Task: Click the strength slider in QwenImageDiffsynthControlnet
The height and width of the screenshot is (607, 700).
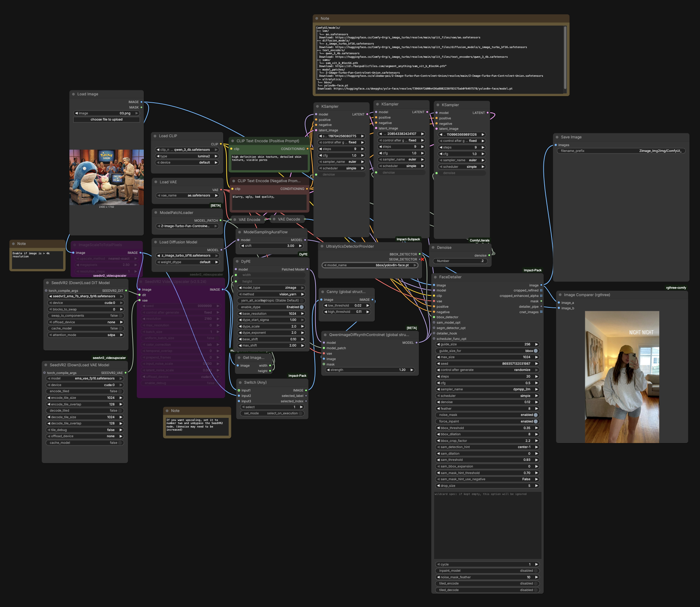Action: tap(370, 370)
